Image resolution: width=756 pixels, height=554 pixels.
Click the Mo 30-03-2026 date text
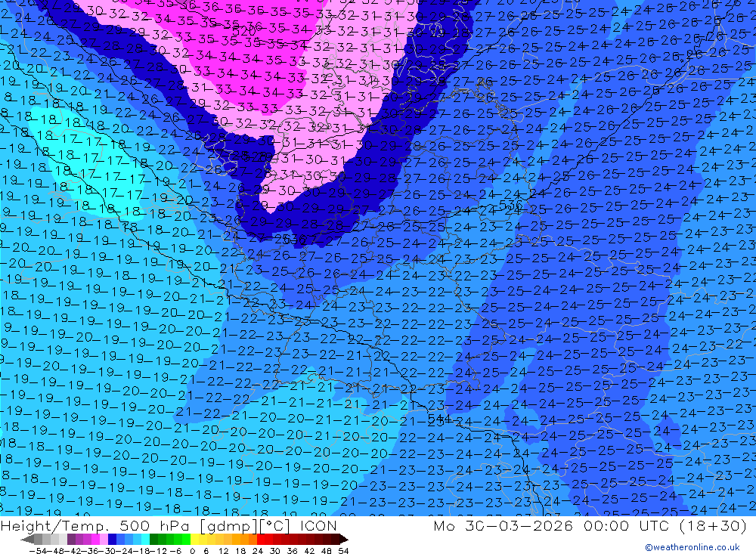tap(503, 525)
